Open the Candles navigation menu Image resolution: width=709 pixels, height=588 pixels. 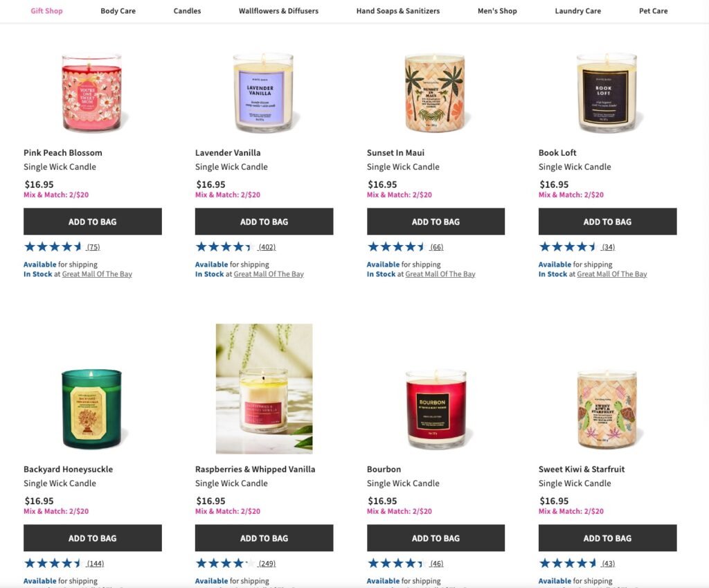point(187,11)
